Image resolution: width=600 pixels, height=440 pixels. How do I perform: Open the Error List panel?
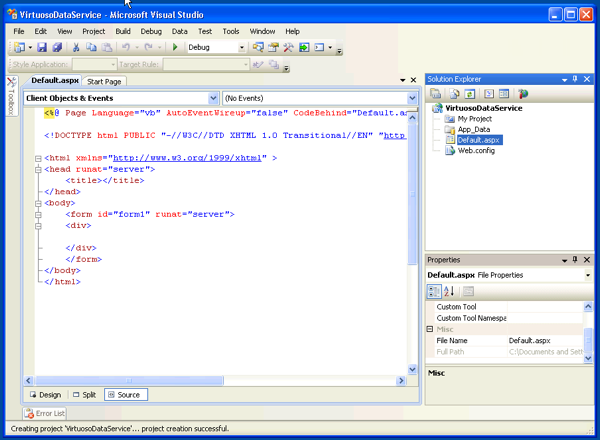[x=45, y=413]
